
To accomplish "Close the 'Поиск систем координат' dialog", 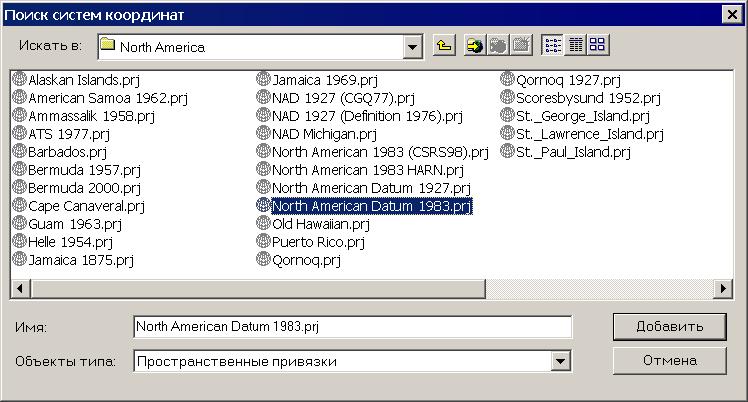I will coord(732,15).
